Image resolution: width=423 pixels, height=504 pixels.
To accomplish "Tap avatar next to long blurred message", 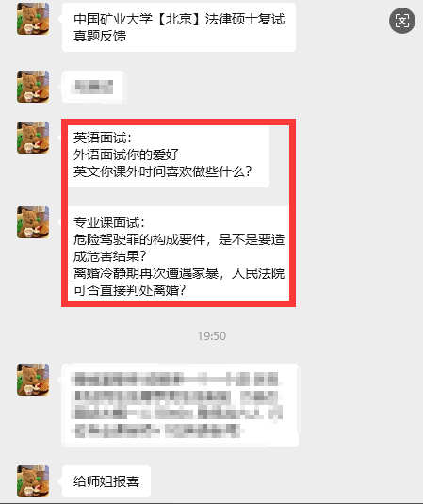I will 33,380.
